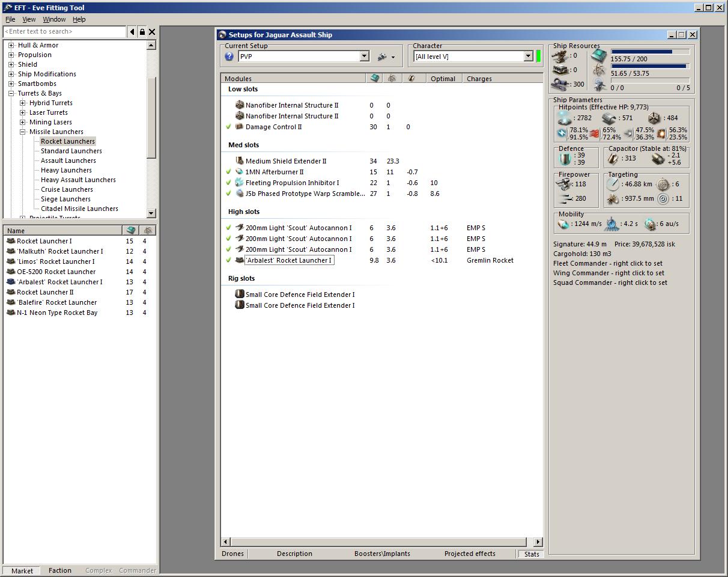
Task: Click the search text input field
Action: coord(64,31)
